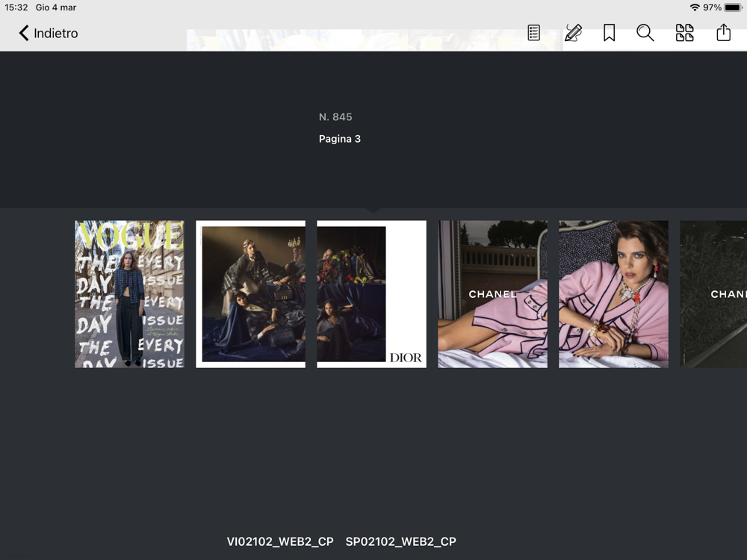This screenshot has width=747, height=560.
Task: Select the VI02102_WEB2_CP label
Action: tap(280, 541)
